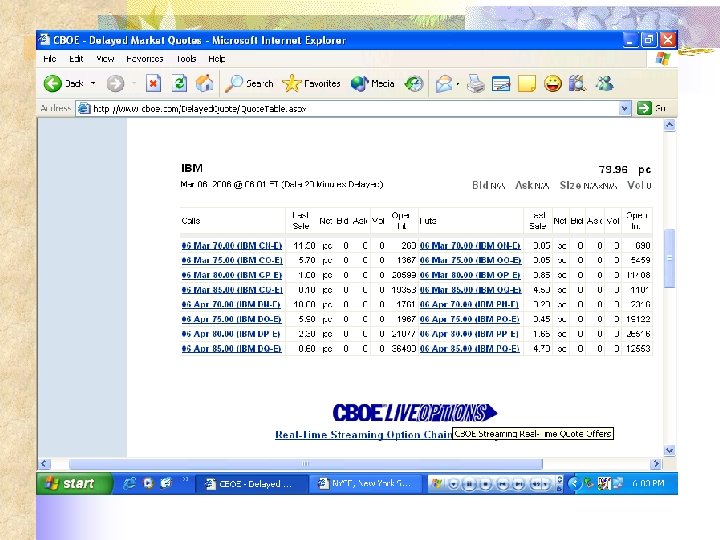Expand the Address bar URL dropdown

coord(624,108)
